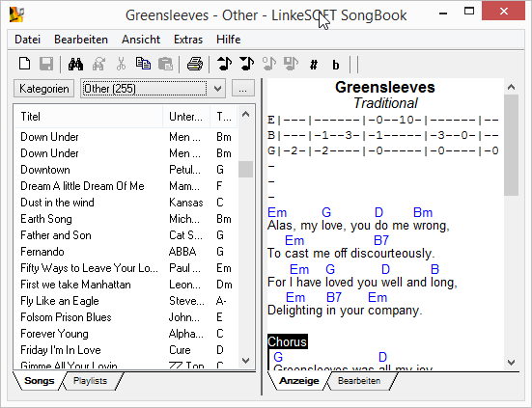Click the Cut scissors icon
The image size is (532, 408).
point(121,64)
